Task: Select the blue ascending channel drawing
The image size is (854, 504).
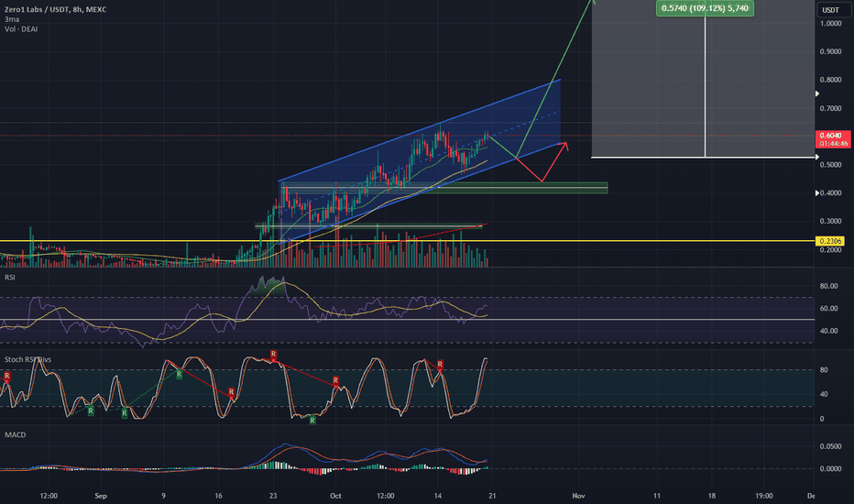Action: point(420,160)
